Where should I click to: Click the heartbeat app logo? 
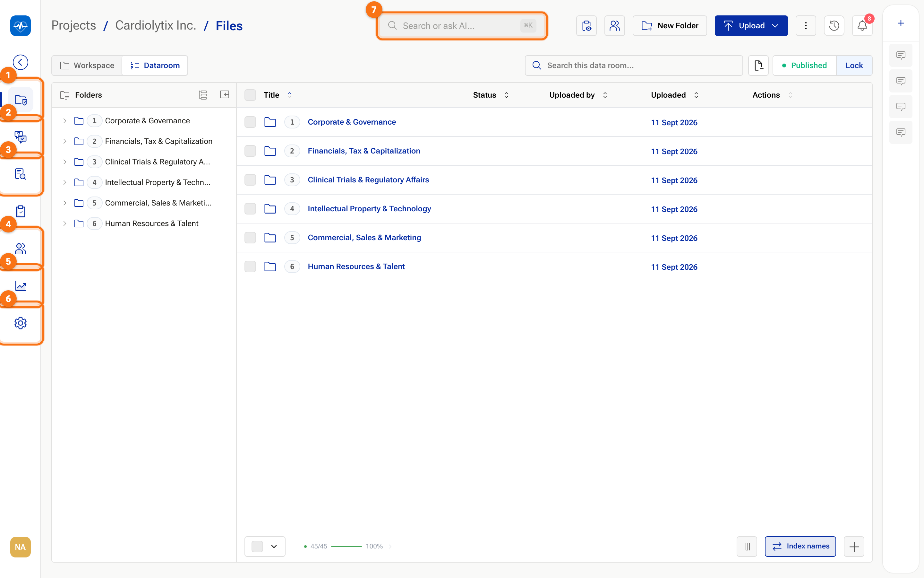[20, 26]
